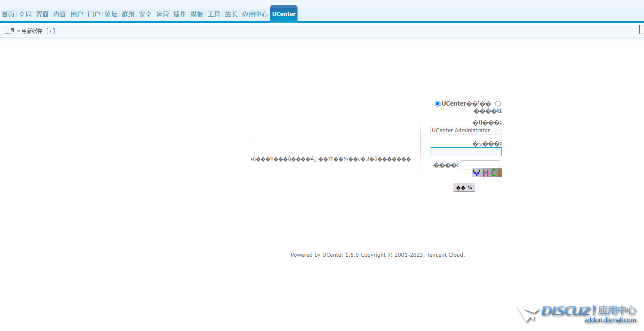Open the 安全 menu
Image resolution: width=644 pixels, height=331 pixels.
(145, 14)
